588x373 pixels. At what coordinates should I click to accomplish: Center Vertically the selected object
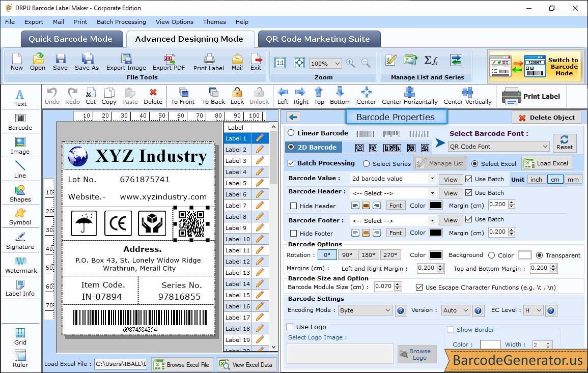pyautogui.click(x=467, y=96)
